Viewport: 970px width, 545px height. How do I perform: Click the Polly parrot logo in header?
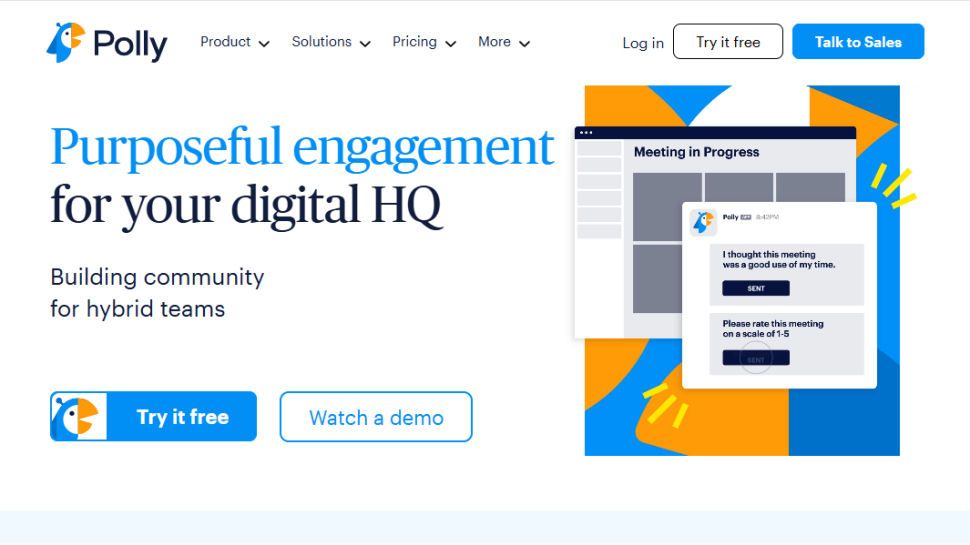[65, 43]
